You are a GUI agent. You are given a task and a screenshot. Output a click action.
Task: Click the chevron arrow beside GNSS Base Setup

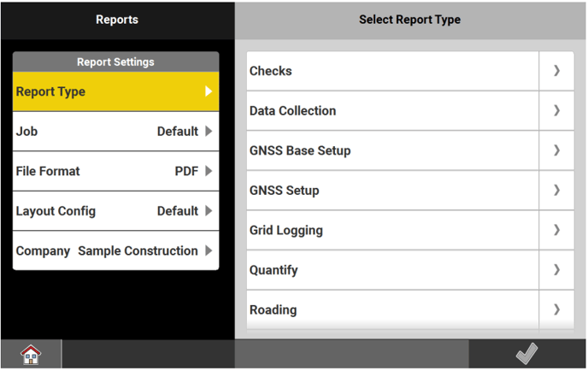coord(556,150)
